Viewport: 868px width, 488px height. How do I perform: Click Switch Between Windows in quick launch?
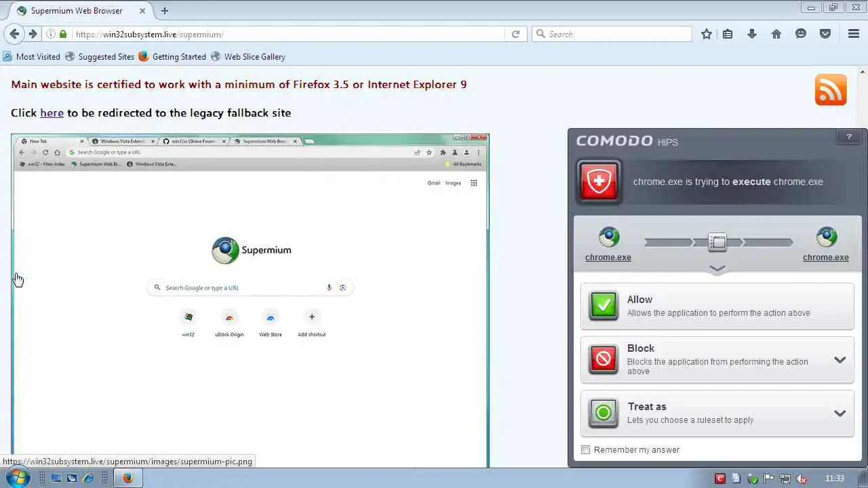point(71,479)
